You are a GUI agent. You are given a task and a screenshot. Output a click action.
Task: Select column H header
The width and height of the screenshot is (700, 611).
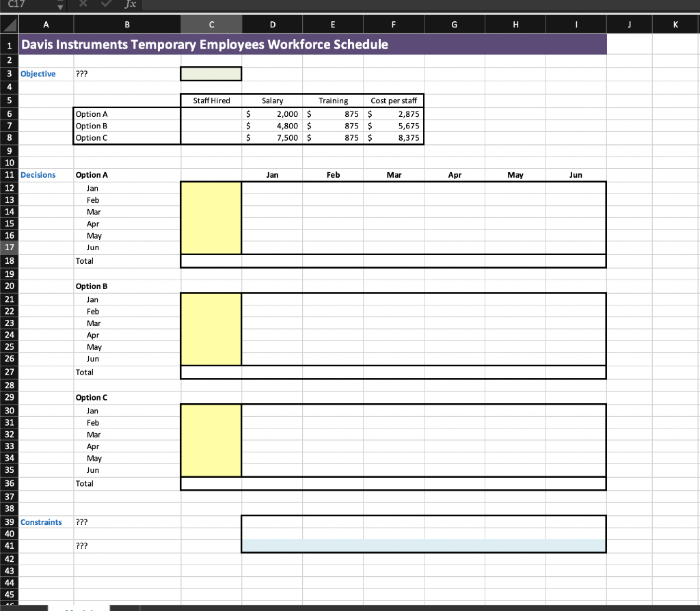[515, 25]
